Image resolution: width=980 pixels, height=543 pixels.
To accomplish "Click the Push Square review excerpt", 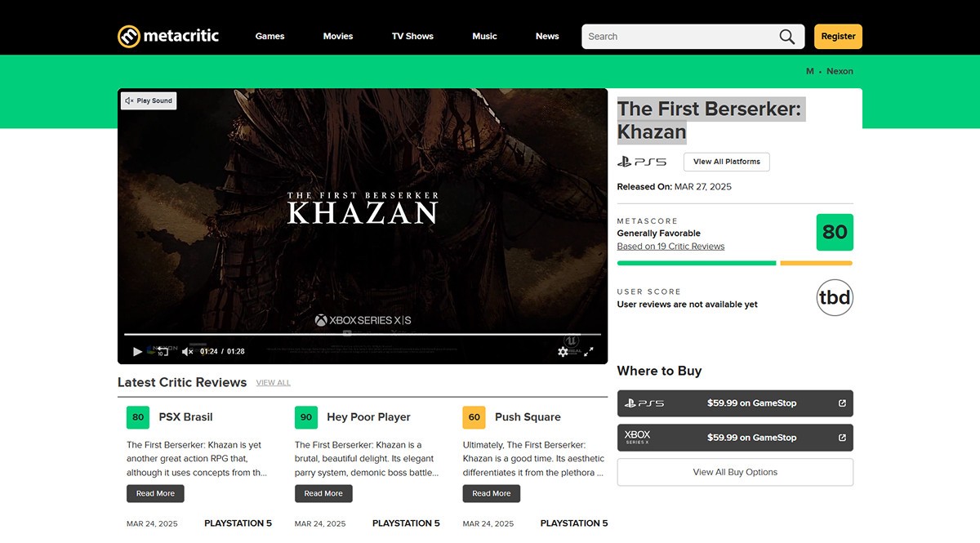I will tap(533, 458).
